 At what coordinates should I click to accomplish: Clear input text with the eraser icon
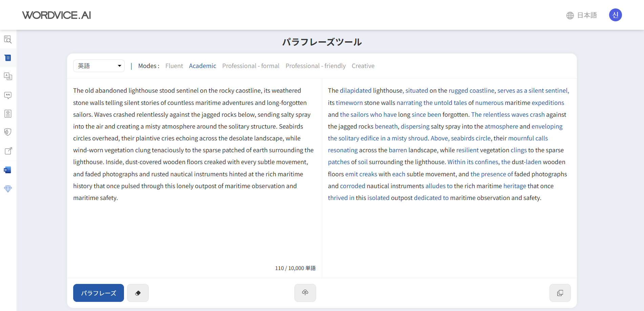pyautogui.click(x=138, y=293)
